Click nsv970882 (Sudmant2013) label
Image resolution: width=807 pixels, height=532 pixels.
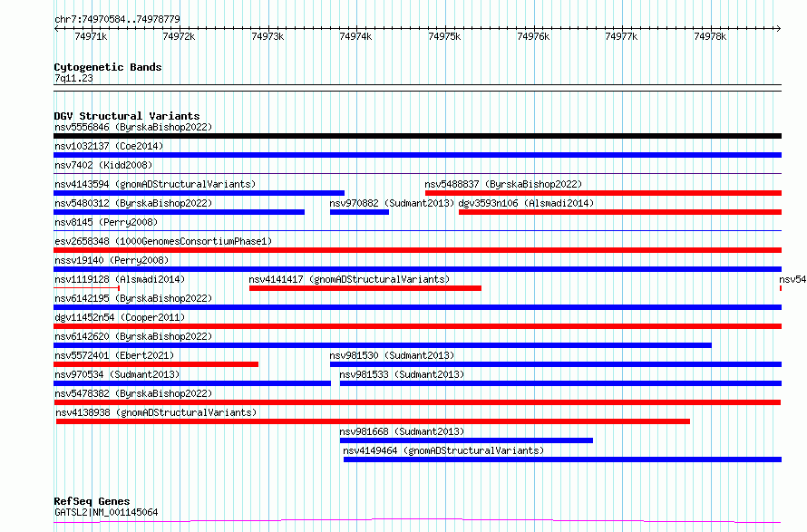click(392, 203)
